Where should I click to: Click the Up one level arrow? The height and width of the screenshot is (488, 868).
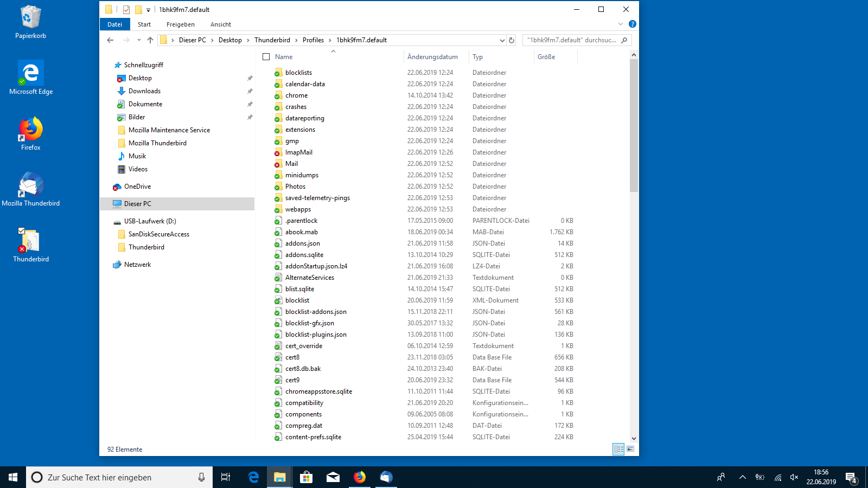[x=150, y=40]
